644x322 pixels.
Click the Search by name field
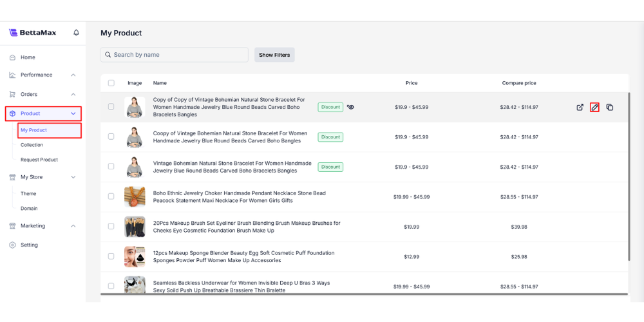[174, 55]
